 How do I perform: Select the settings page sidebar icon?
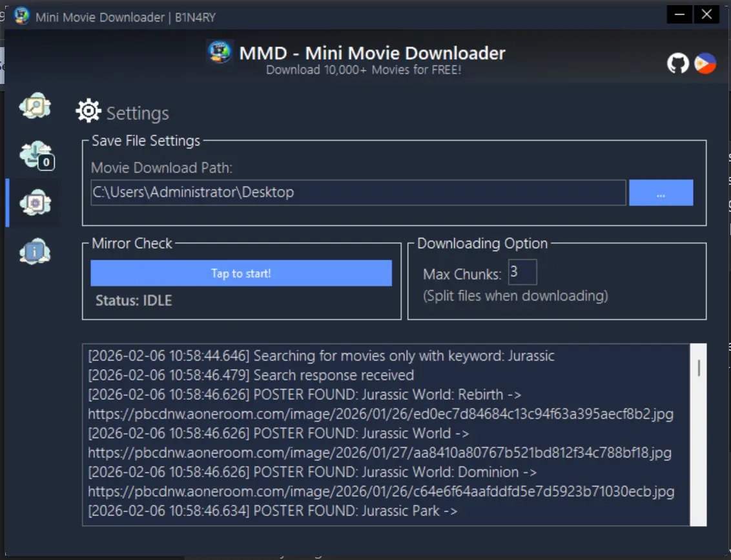(x=35, y=203)
